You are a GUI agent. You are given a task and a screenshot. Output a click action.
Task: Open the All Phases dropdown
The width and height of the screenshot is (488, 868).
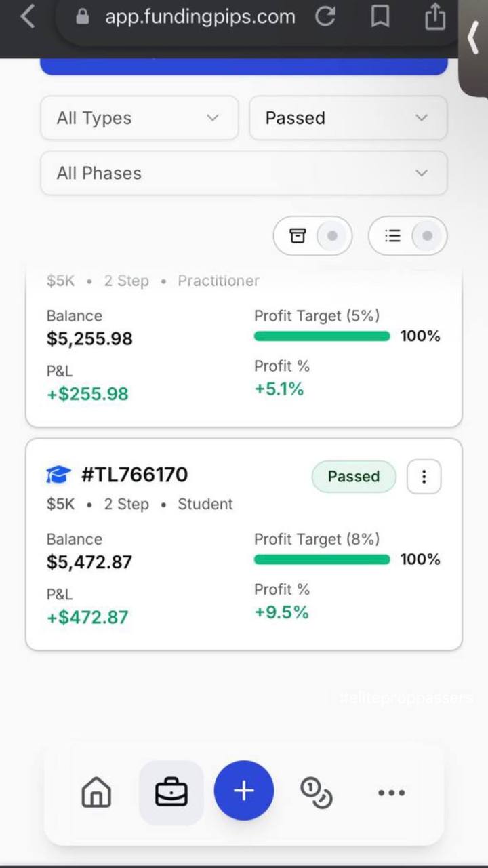tap(244, 173)
